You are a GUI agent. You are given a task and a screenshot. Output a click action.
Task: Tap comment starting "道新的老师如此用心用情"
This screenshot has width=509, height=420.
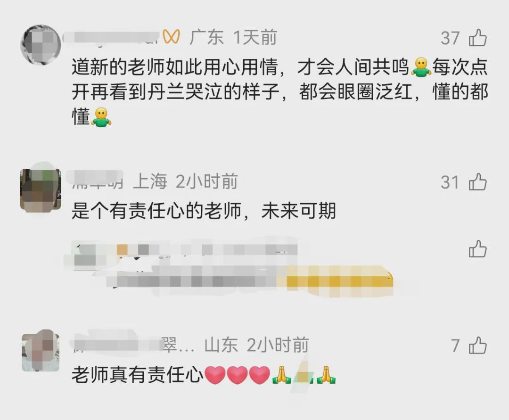[280, 92]
